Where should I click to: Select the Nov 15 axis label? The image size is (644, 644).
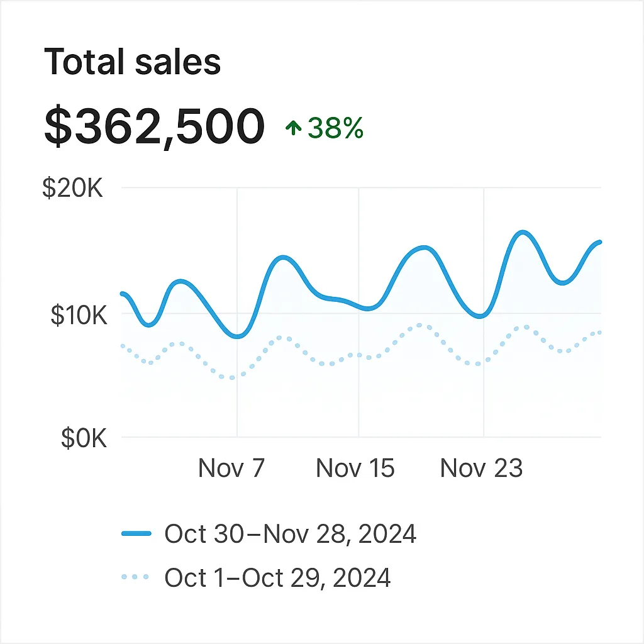[x=355, y=468]
